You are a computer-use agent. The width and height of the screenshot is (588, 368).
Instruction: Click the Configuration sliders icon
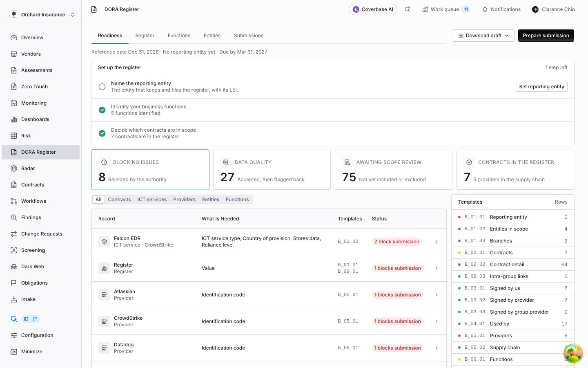14,335
